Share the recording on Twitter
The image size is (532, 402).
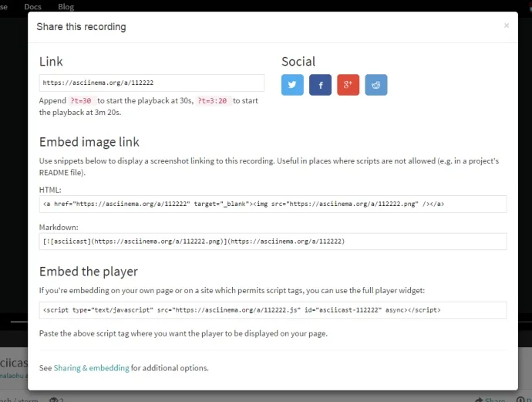[292, 85]
